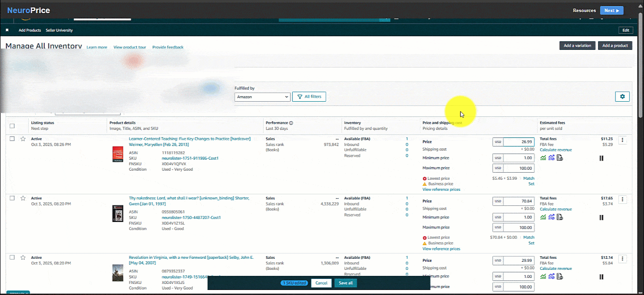Viewport: 644px width, 295px height.
Task: Select the checkbox for the Thy nakedness listing
Action: [x=12, y=198]
